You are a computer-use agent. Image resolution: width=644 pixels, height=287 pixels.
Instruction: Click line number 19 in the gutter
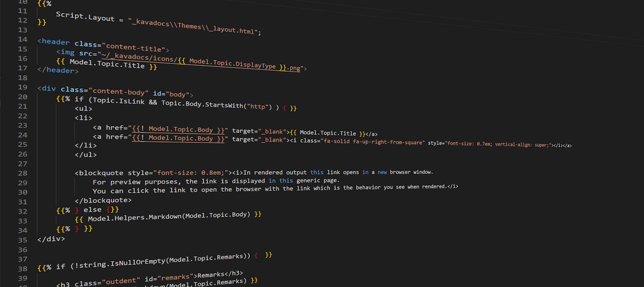[22, 87]
